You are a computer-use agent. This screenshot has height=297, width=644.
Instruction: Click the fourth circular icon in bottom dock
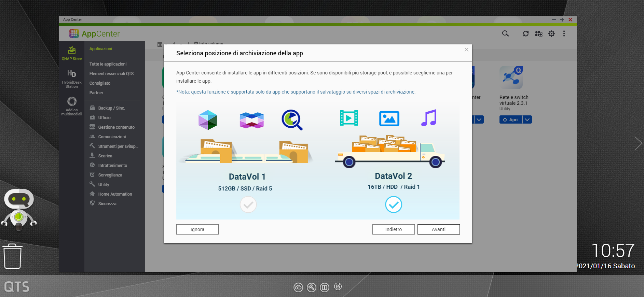click(x=338, y=286)
